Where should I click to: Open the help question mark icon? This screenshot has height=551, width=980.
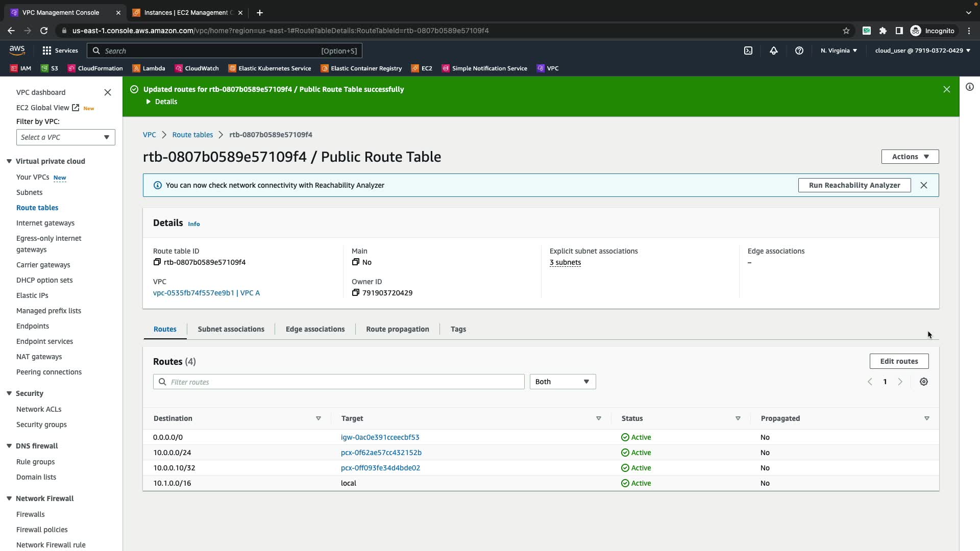[x=799, y=51]
